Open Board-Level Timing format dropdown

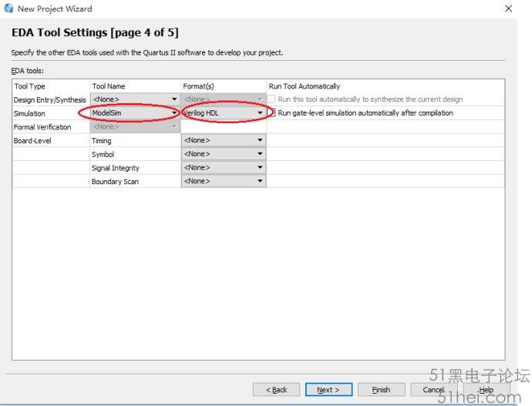(x=224, y=140)
